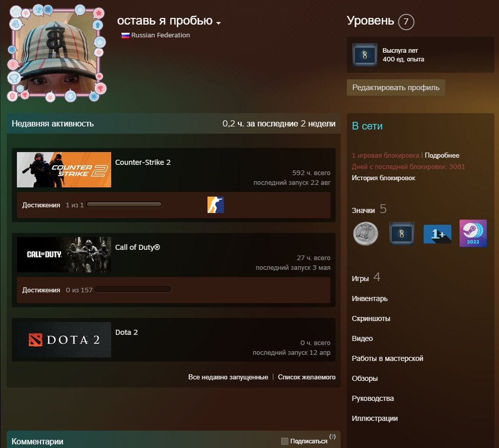Open the Видео link
Screen dimensions: 499x448
point(362,338)
